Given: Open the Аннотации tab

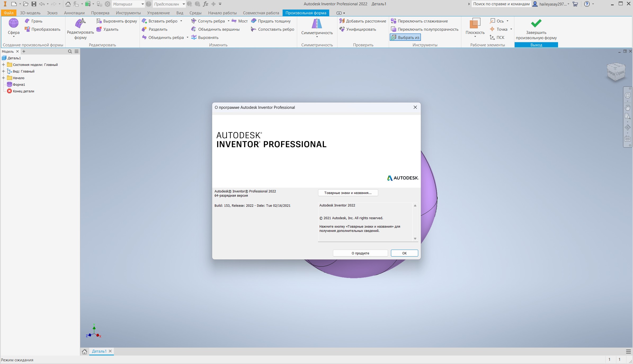Looking at the screenshot, I should (74, 13).
